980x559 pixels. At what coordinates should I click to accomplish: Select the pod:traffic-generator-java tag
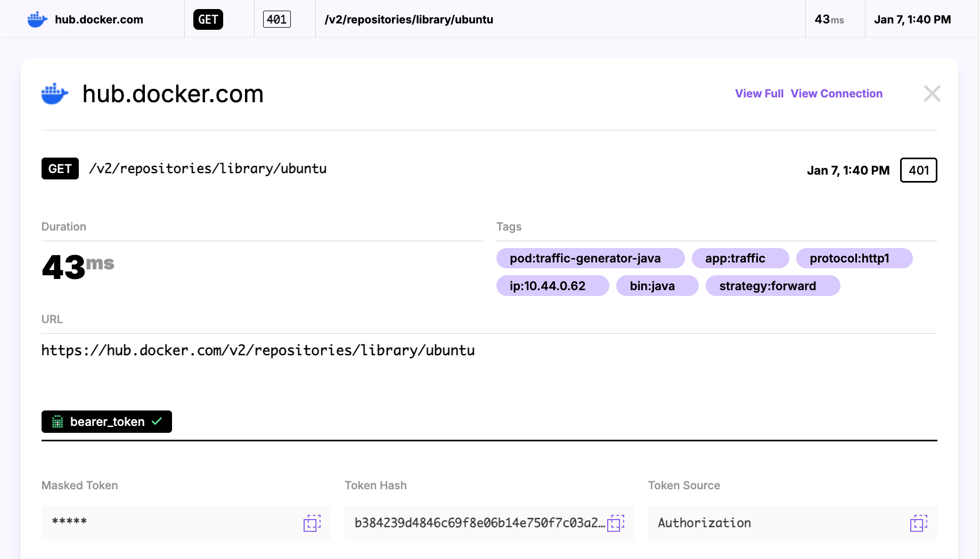[590, 258]
